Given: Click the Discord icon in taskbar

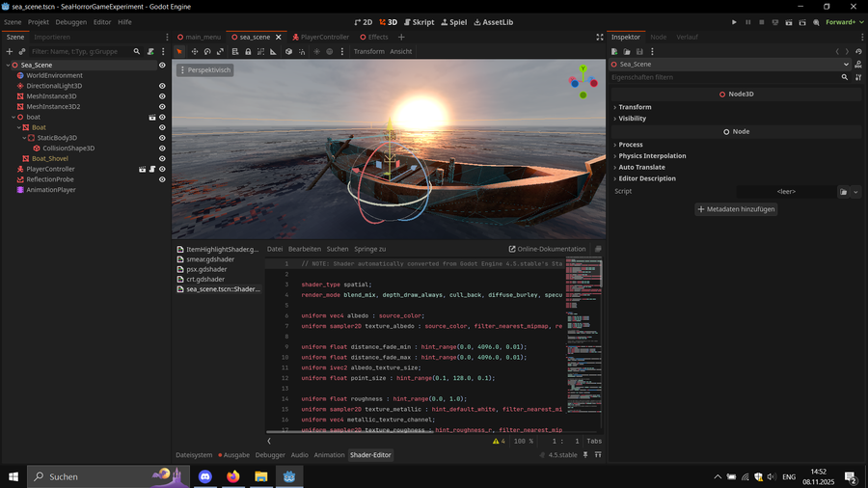Looking at the screenshot, I should pos(205,476).
